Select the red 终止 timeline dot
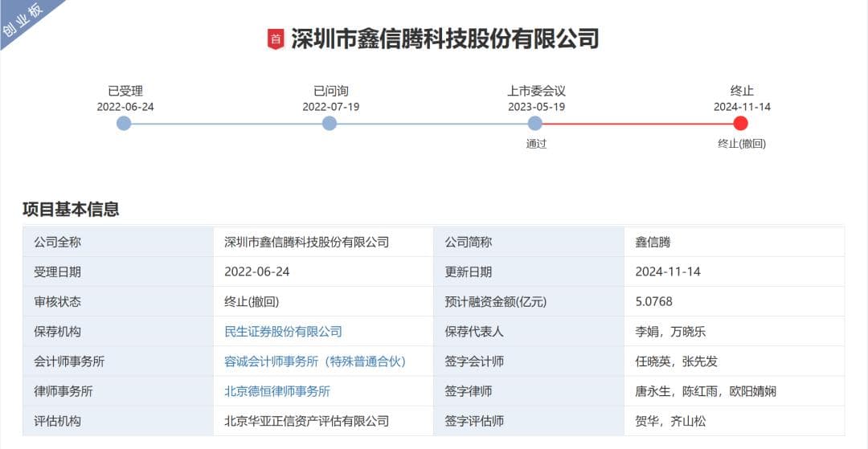The image size is (868, 449). coord(741,123)
